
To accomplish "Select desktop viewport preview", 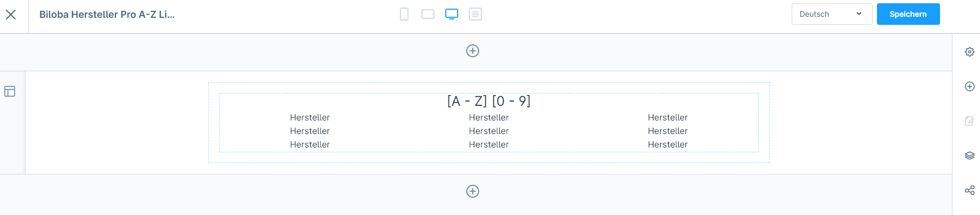I will 452,14.
